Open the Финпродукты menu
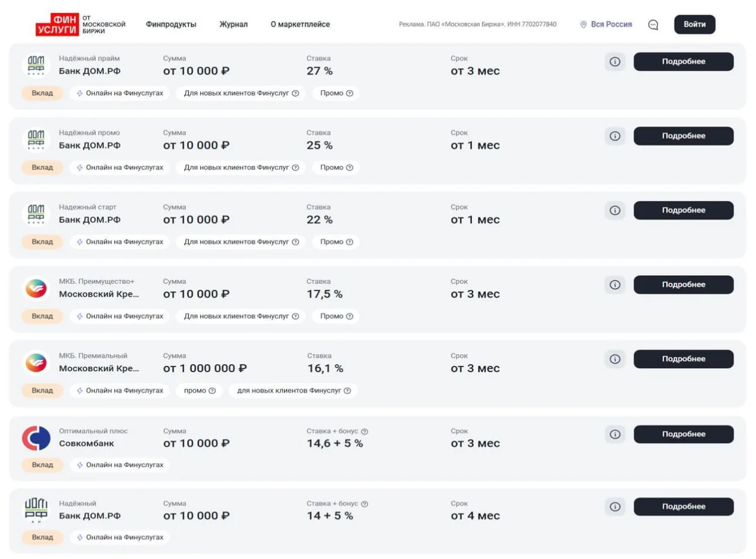 click(171, 25)
